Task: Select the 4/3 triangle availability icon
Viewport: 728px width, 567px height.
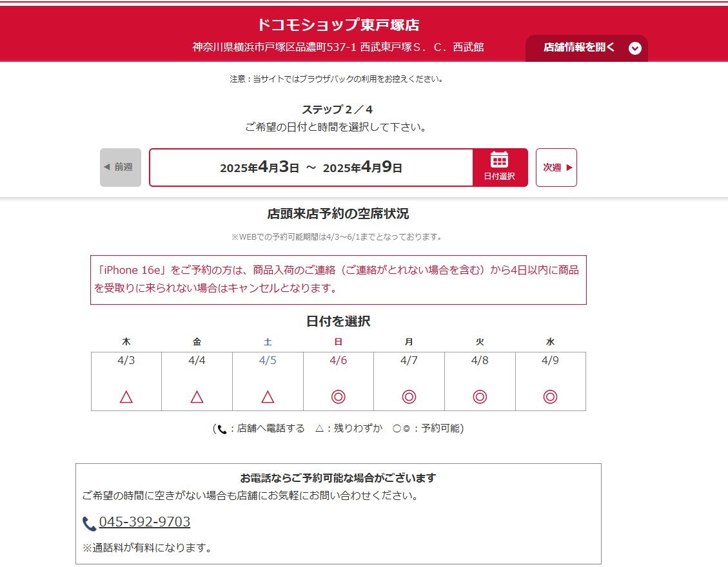Action: (126, 397)
